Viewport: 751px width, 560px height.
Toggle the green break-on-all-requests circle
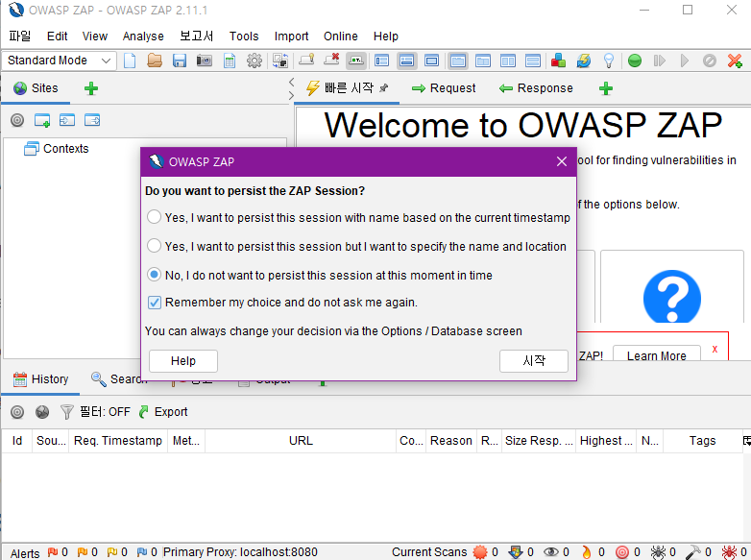coord(635,61)
